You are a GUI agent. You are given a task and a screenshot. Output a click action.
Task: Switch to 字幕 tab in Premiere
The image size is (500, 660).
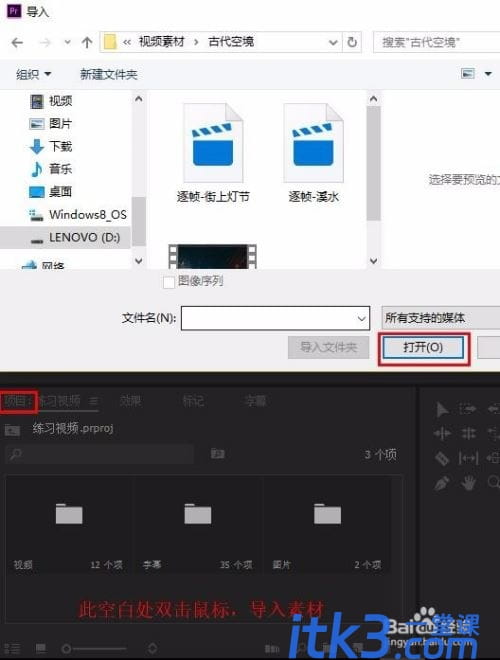(255, 401)
